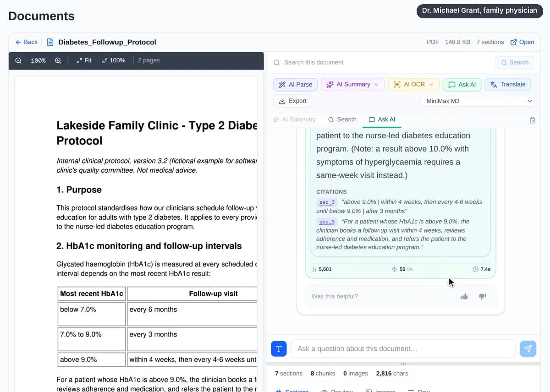Open the Preview bottom tab
Image resolution: width=550 pixels, height=392 pixels.
pos(337,391)
